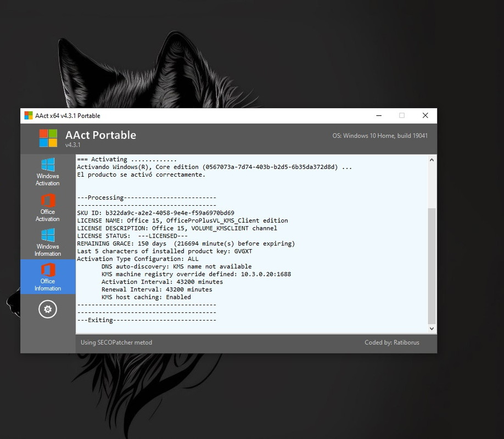Click 'El producto se activó correctamente' line
Viewport: 504px width, 439px height.
click(141, 175)
